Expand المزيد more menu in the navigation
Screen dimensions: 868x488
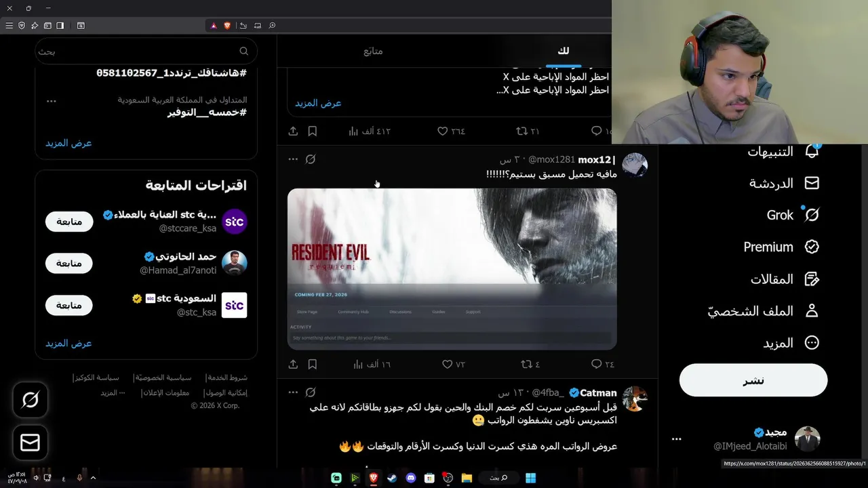[x=791, y=343]
